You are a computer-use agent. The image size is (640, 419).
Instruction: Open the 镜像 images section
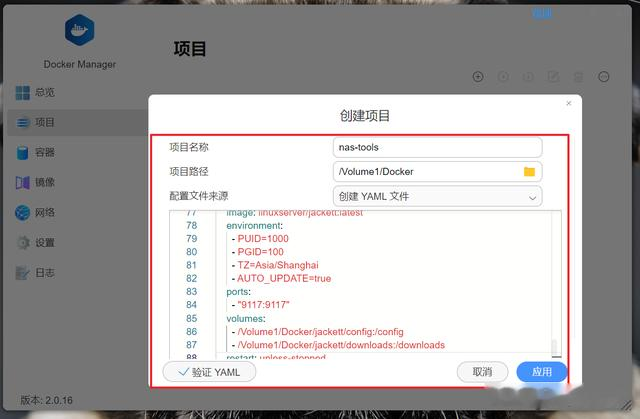(x=45, y=182)
